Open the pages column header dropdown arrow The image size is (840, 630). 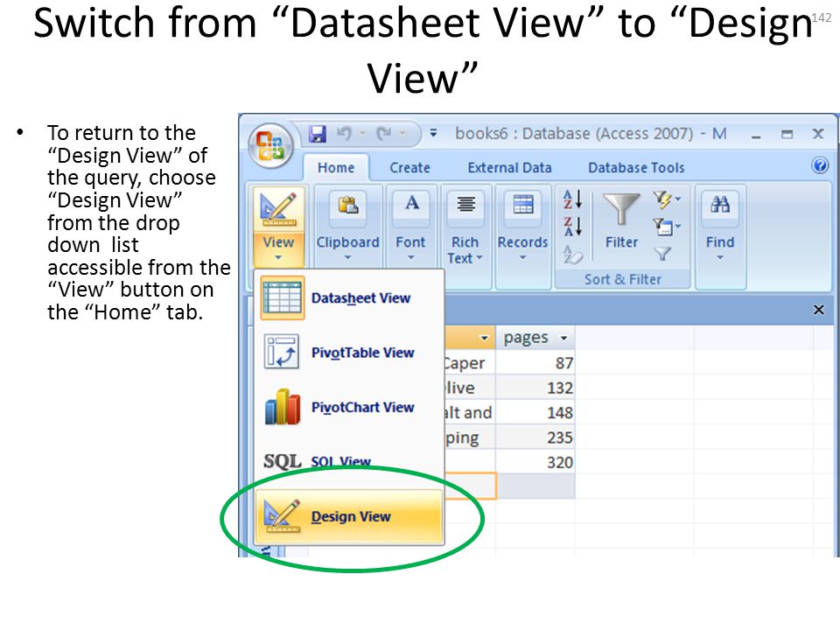tap(563, 338)
